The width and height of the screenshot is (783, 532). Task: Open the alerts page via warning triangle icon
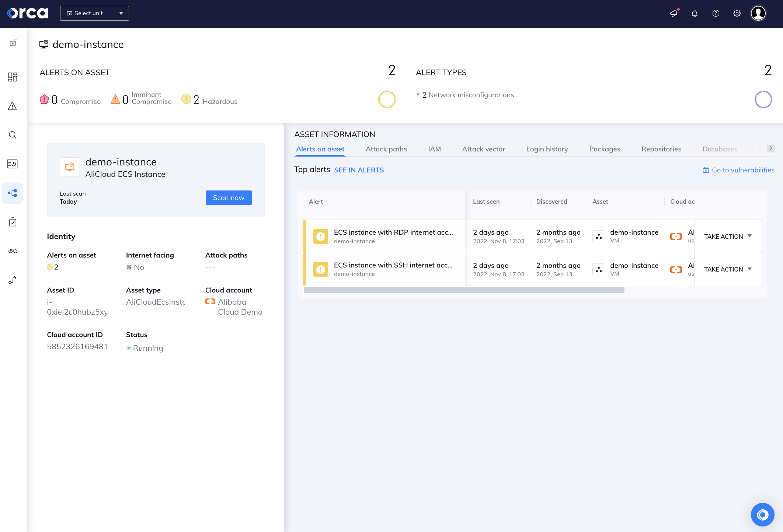[x=13, y=106]
